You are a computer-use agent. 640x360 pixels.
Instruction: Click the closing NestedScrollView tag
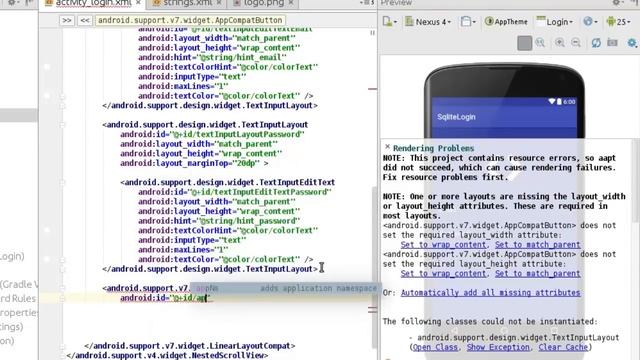[167, 356]
